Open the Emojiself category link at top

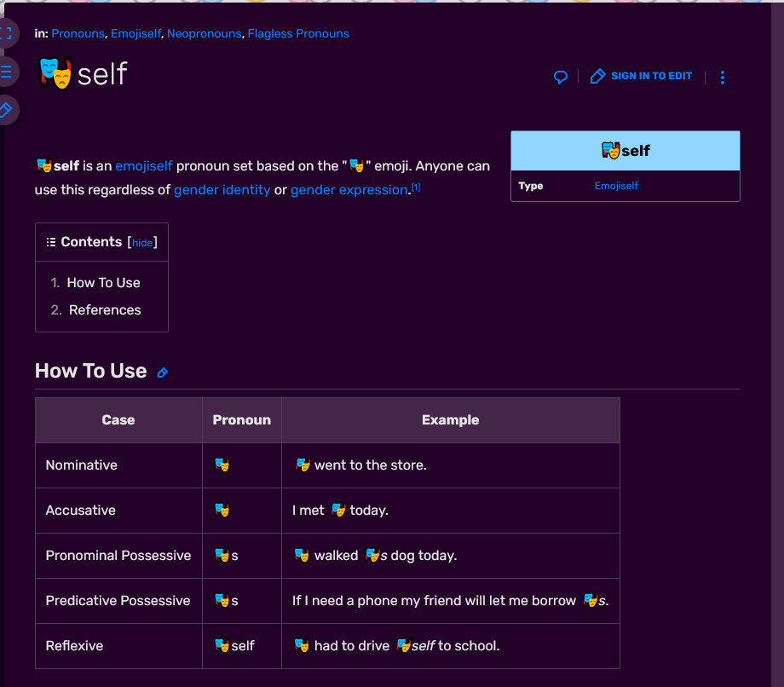pos(136,33)
